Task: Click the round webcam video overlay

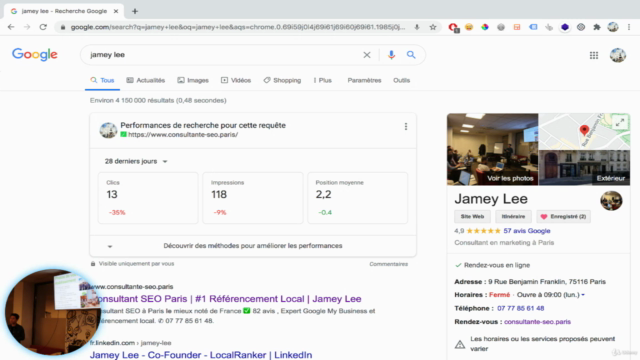Action: [x=52, y=312]
